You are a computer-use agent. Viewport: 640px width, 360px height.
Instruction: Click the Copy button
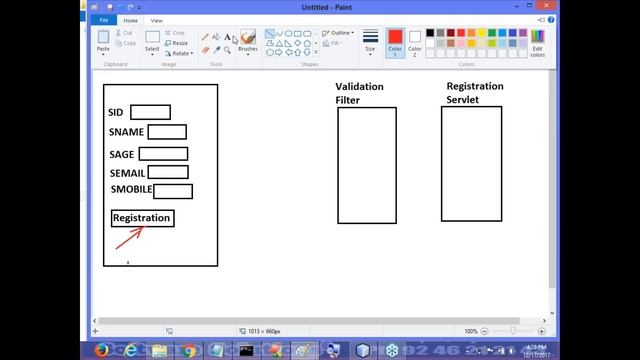pos(126,43)
